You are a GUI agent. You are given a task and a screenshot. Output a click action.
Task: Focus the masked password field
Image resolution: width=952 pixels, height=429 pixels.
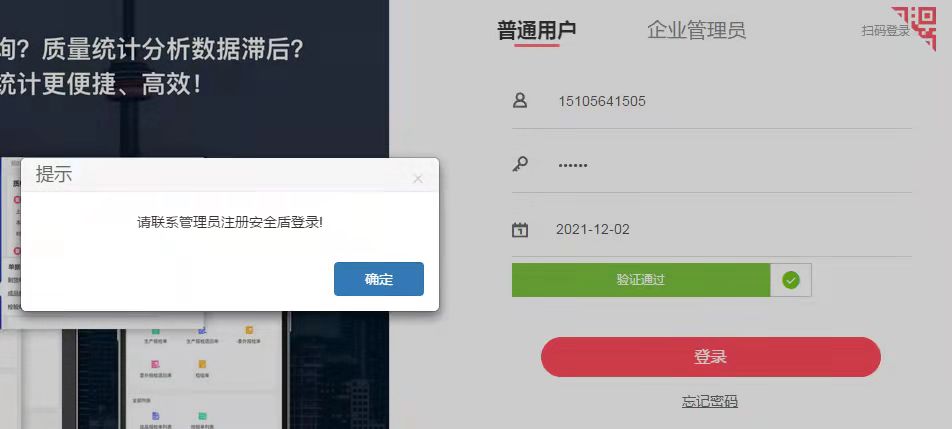click(x=712, y=164)
